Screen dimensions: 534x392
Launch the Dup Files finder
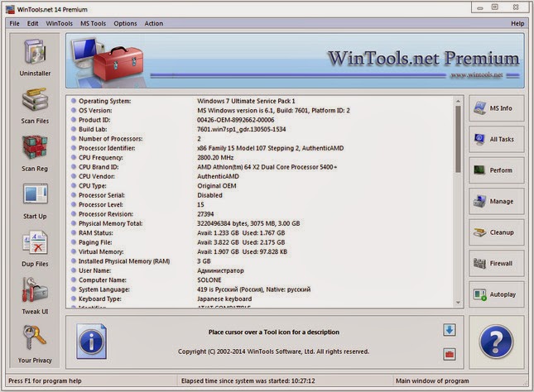(35, 249)
